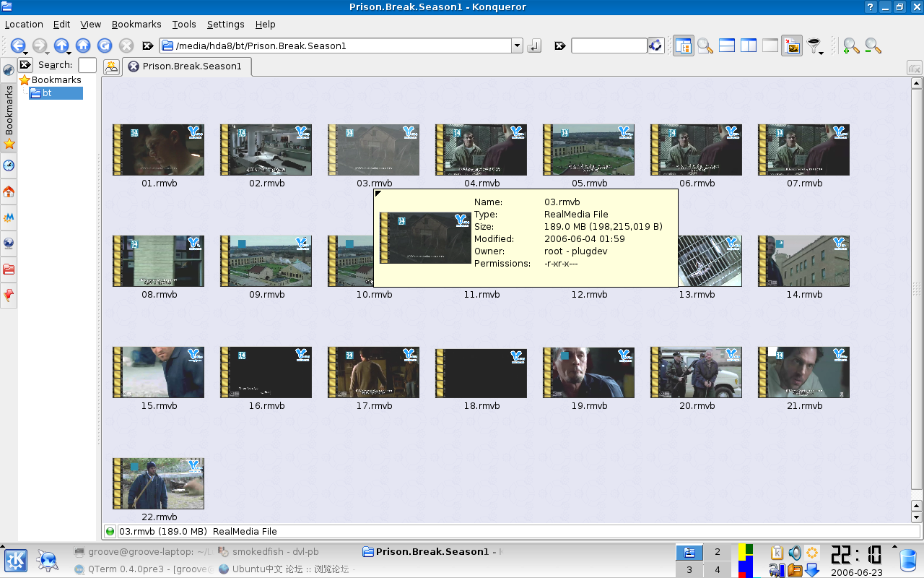This screenshot has height=578, width=924.
Task: Open the Services sidebar panel
Action: point(9,296)
